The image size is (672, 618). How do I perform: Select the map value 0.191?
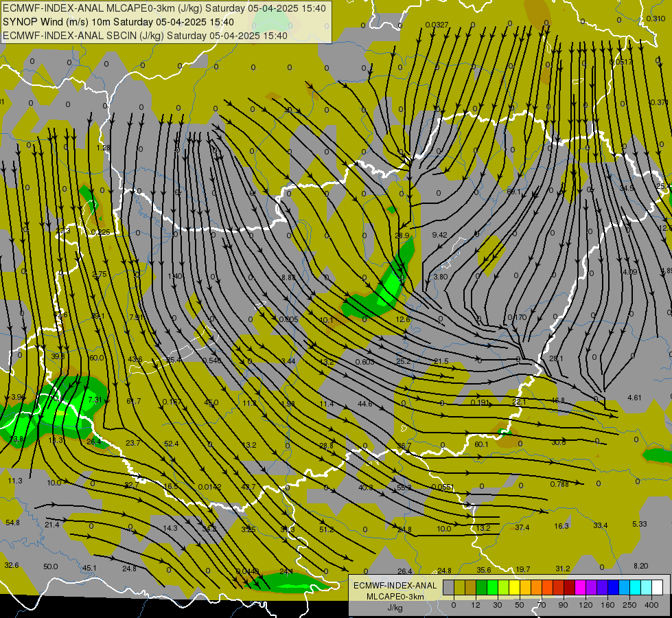[x=480, y=402]
